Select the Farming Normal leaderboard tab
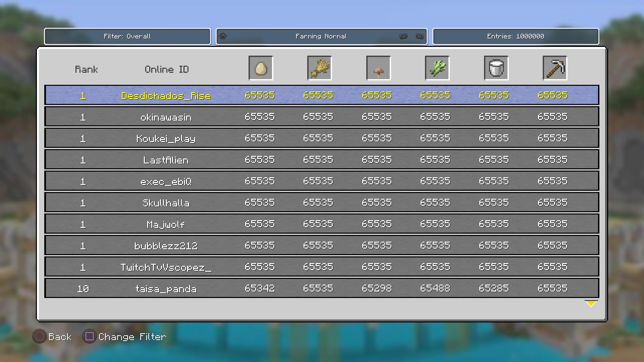Image resolution: width=644 pixels, height=362 pixels. (322, 37)
